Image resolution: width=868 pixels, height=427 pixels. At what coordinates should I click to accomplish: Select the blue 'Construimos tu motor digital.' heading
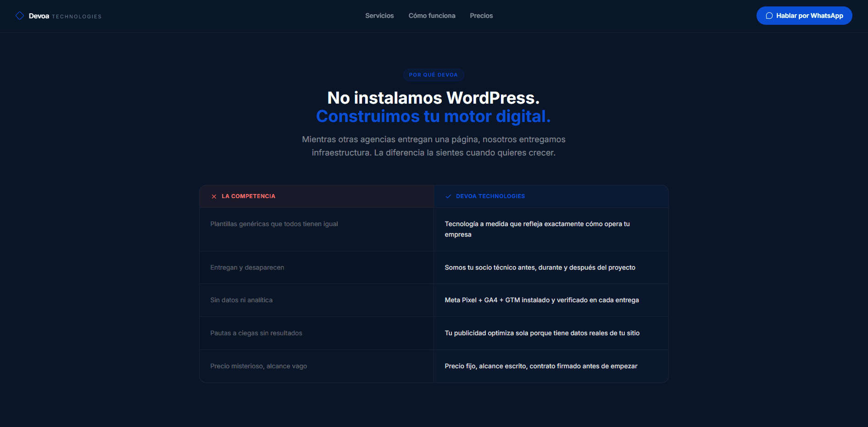(x=434, y=116)
